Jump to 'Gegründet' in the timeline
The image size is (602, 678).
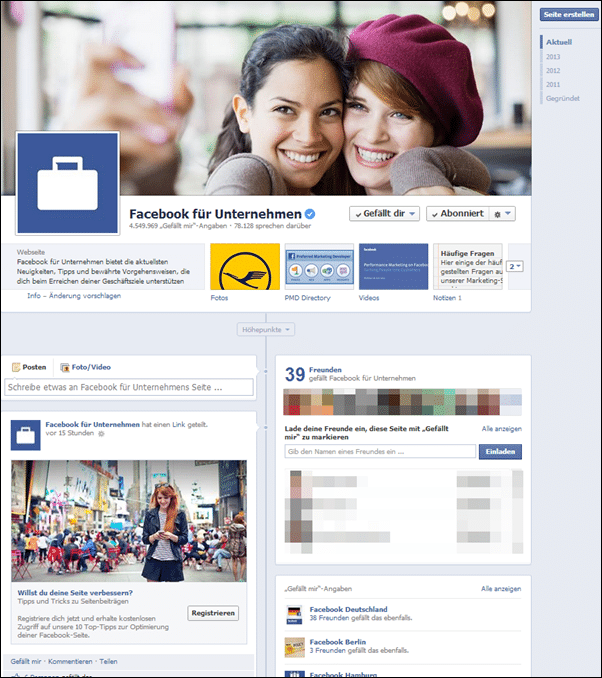(563, 98)
